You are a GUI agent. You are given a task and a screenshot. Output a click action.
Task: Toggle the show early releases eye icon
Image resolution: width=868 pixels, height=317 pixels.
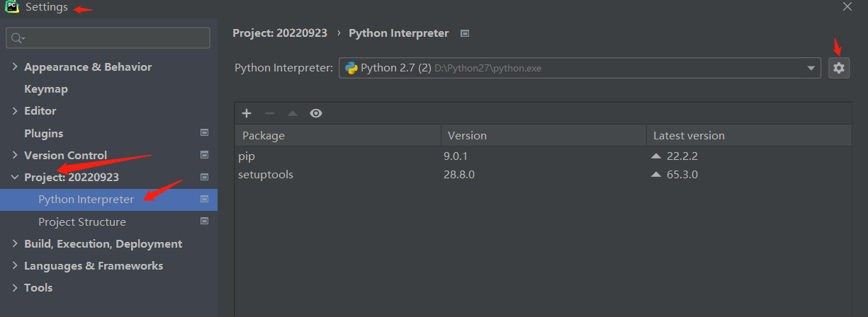(x=316, y=113)
